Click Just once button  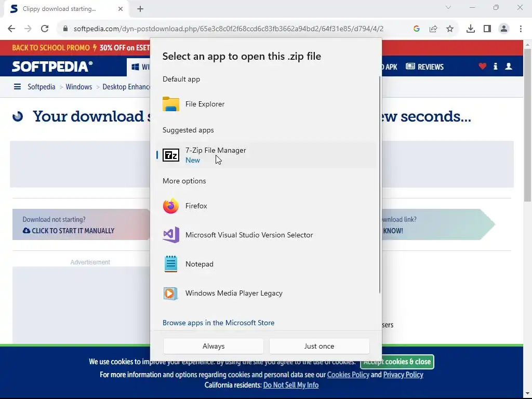[320, 346]
